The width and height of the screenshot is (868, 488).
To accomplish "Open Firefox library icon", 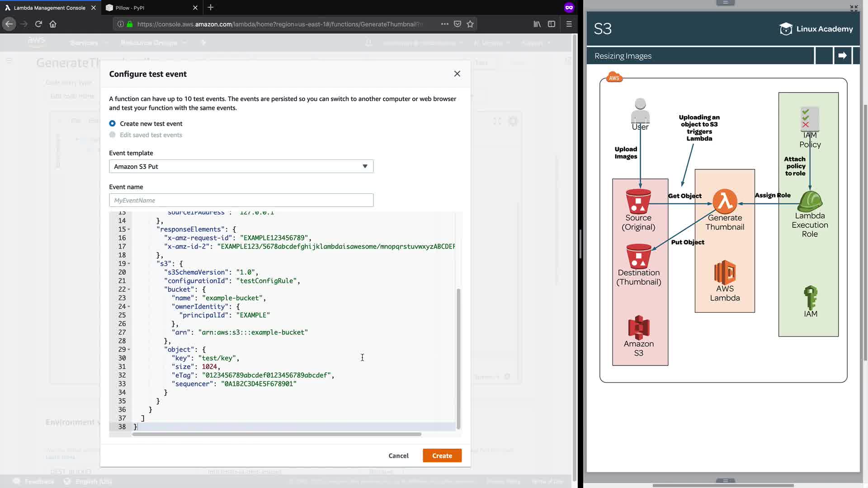I will coord(537,24).
